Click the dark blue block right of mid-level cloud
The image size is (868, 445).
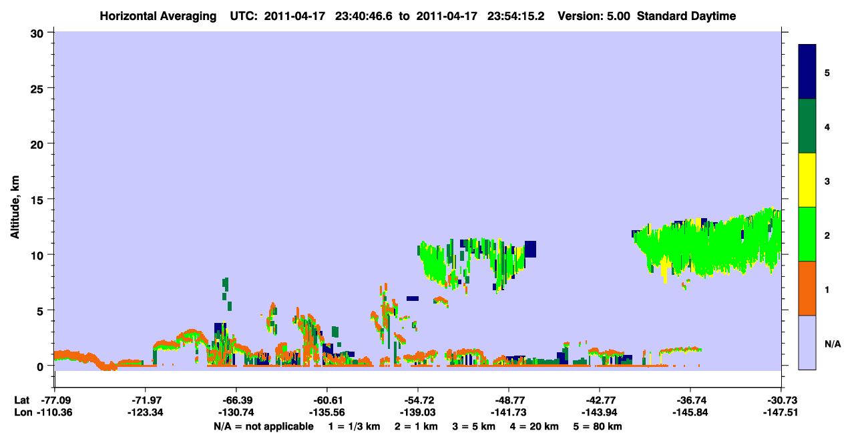531,249
